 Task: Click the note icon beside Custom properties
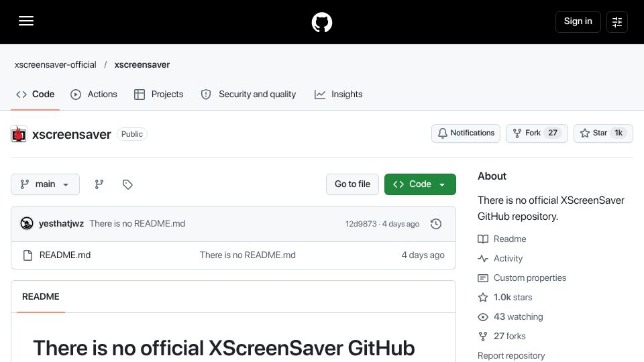(483, 278)
